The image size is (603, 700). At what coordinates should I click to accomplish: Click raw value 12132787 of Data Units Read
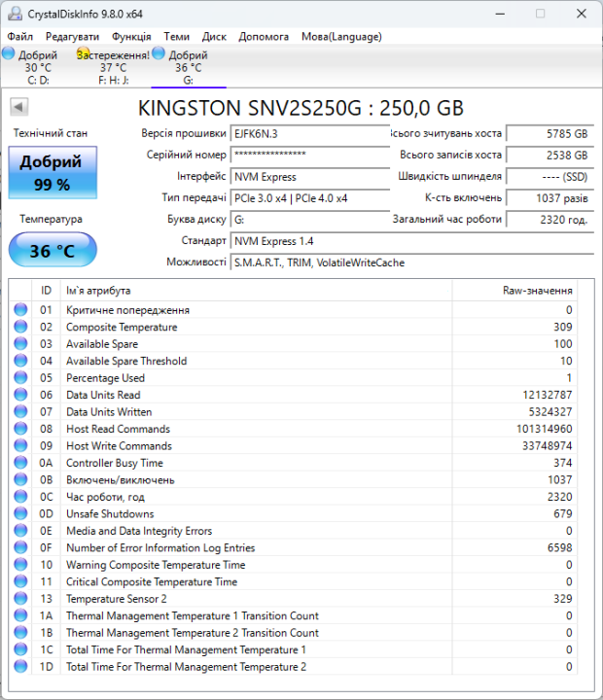pos(548,395)
